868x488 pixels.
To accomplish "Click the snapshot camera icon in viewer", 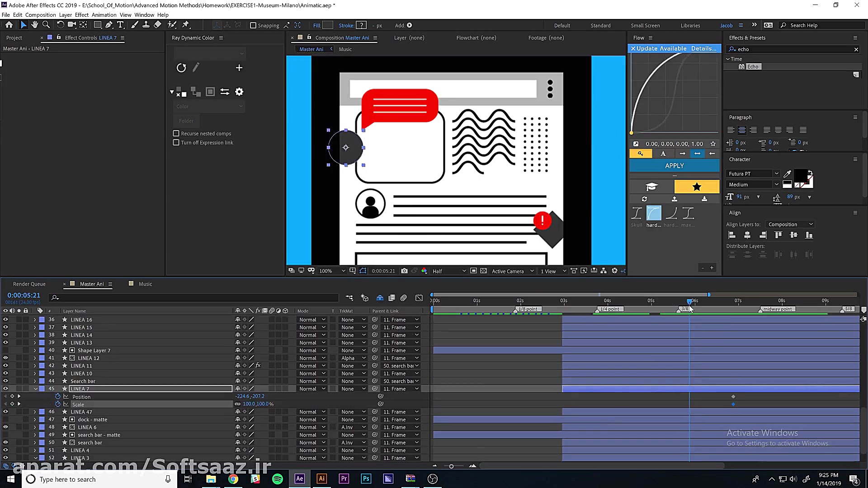I will [x=404, y=271].
